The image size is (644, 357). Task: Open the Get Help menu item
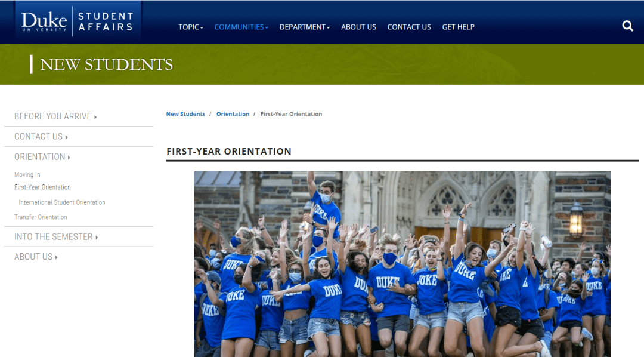point(459,27)
